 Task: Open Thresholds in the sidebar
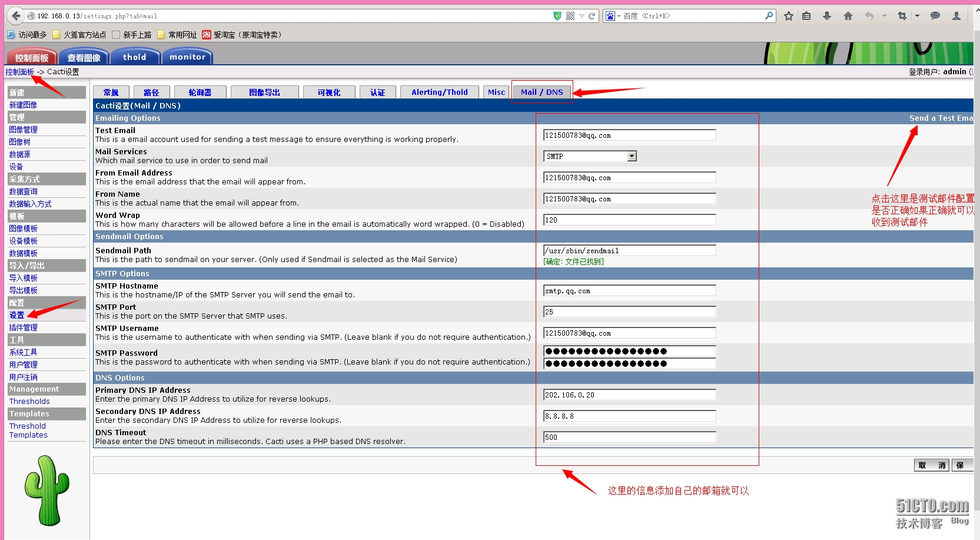click(29, 402)
